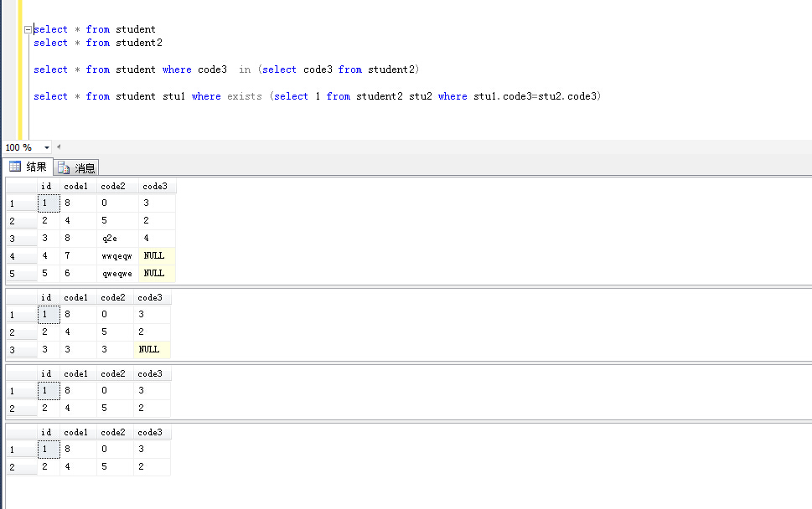Select row 5 containing qweqwe

coord(20,273)
